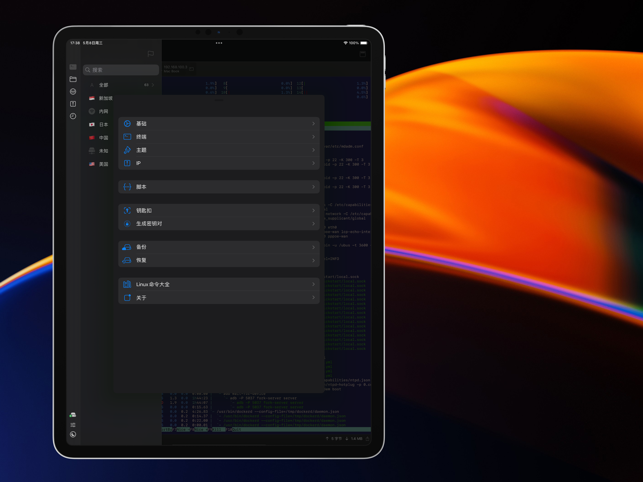Image resolution: width=643 pixels, height=482 pixels.
Task: Expand the Linux 命令大全 row chevron
Action: (313, 284)
